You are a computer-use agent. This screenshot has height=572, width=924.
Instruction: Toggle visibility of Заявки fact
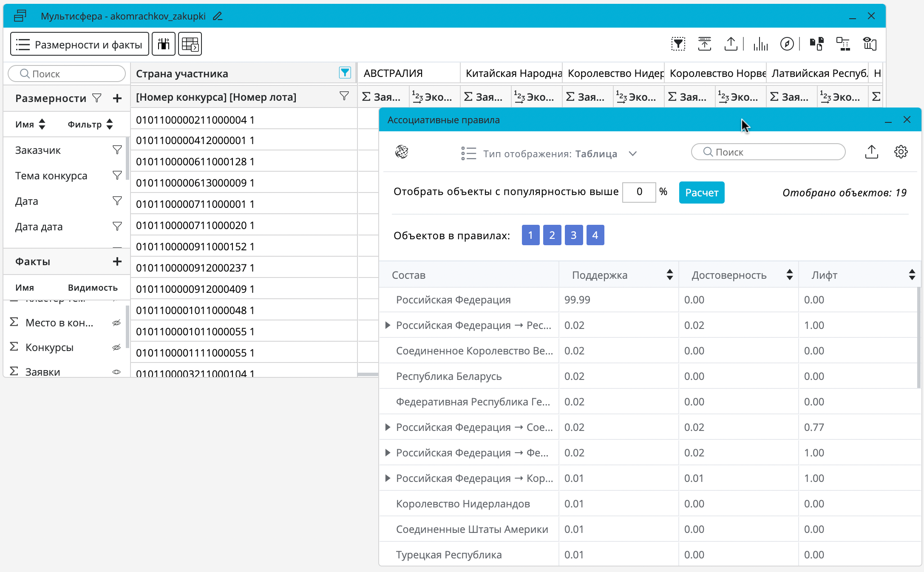tap(116, 372)
